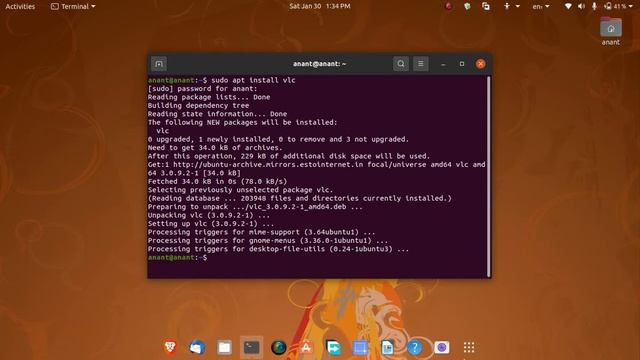Click the 'Building dependency tree' line
This screenshot has width=640, height=360.
point(198,105)
